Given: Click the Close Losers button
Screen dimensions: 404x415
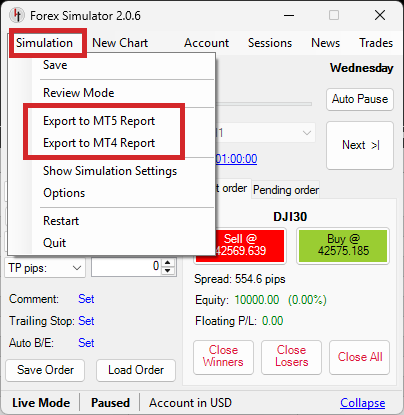Looking at the screenshot, I should 291,357.
